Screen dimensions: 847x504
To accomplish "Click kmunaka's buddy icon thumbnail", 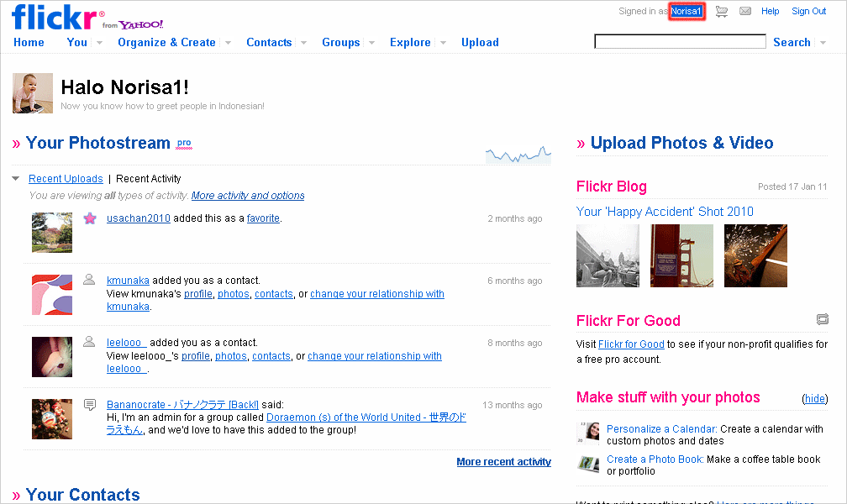I will (x=52, y=294).
